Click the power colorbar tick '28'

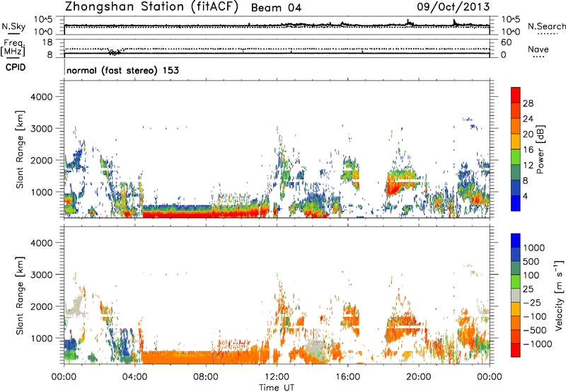pos(528,103)
